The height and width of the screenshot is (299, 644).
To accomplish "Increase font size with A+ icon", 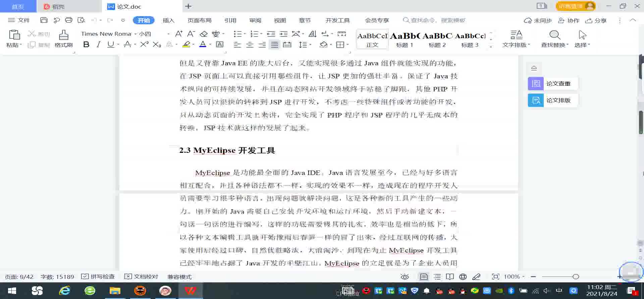I will 179,34.
